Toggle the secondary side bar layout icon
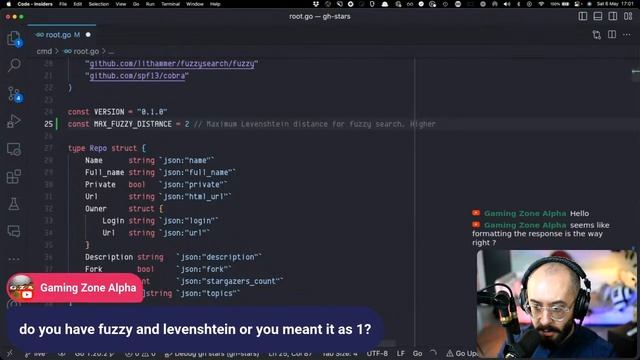Screen dimensions: 640x360 pyautogui.click(x=613, y=16)
